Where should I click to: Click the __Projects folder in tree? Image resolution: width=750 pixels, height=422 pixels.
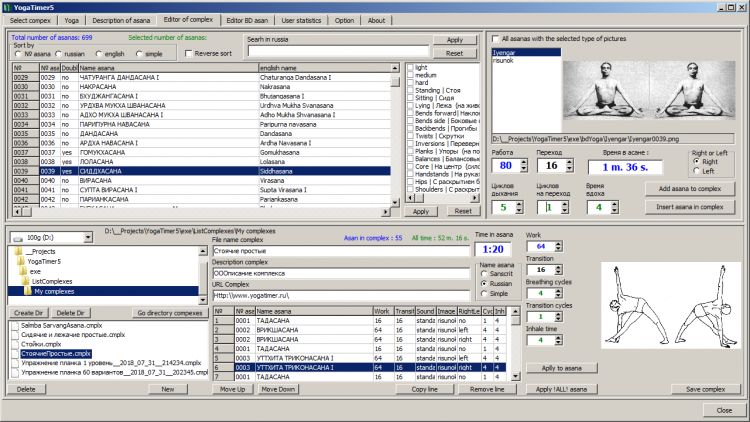click(38, 251)
